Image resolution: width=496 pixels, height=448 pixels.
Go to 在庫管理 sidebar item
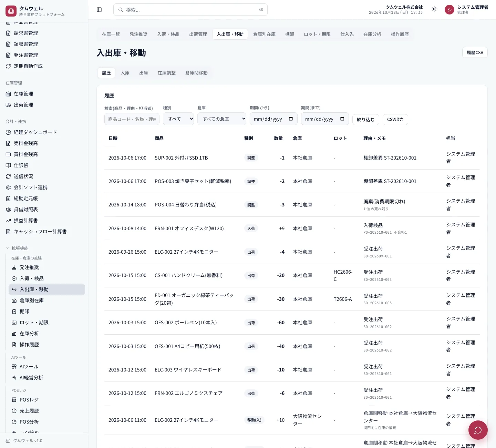point(44,94)
